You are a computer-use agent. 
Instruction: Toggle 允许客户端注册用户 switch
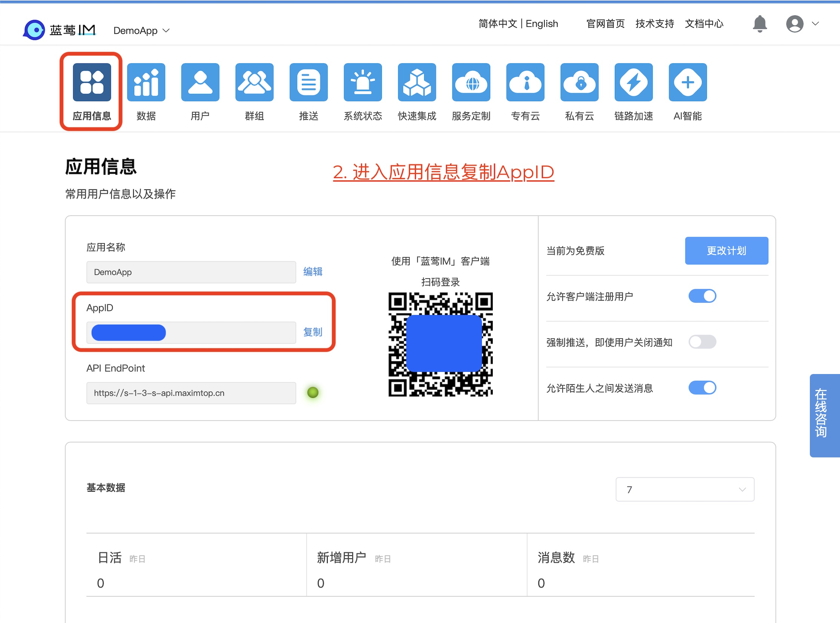[702, 296]
